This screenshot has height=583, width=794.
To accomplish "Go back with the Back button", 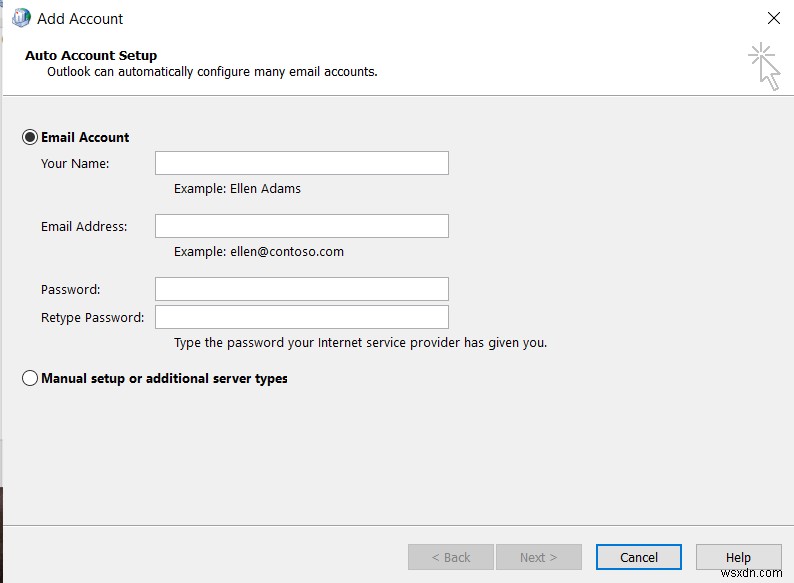I will pos(450,557).
